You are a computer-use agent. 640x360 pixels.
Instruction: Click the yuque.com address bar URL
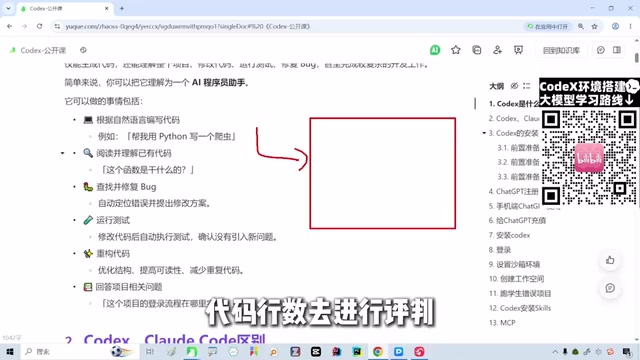[188, 27]
